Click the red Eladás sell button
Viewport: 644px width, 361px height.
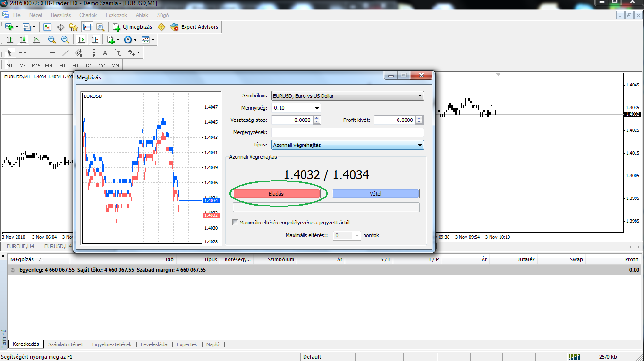click(277, 193)
